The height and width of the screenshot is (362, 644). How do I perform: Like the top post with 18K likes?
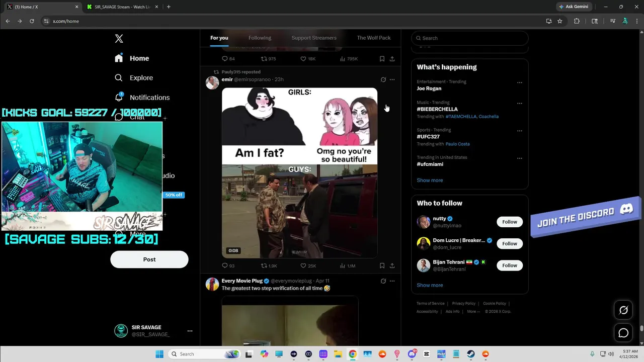(x=308, y=59)
